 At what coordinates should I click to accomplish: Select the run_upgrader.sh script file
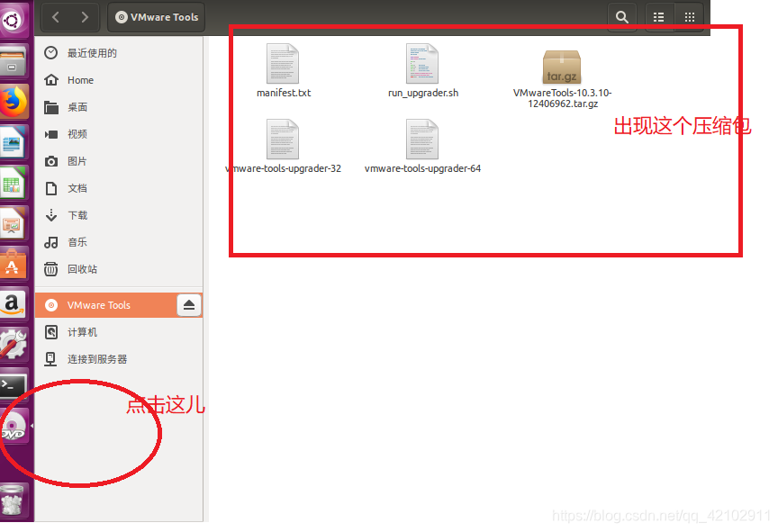(422, 70)
